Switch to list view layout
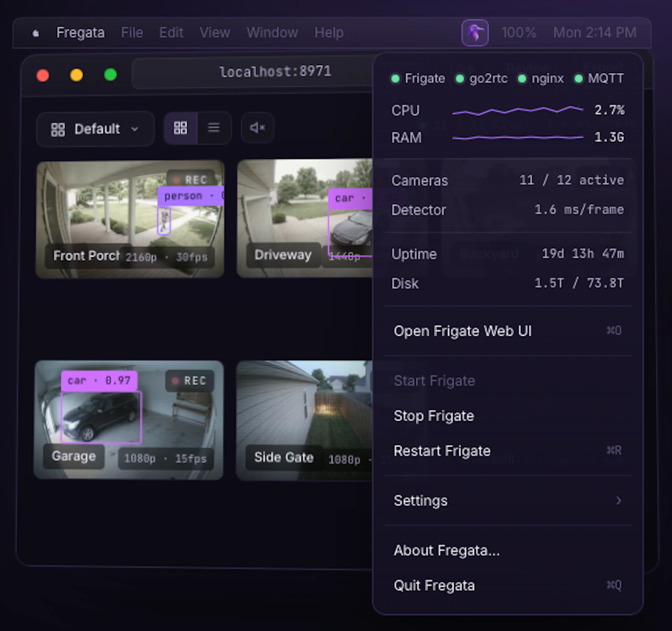 pos(214,128)
